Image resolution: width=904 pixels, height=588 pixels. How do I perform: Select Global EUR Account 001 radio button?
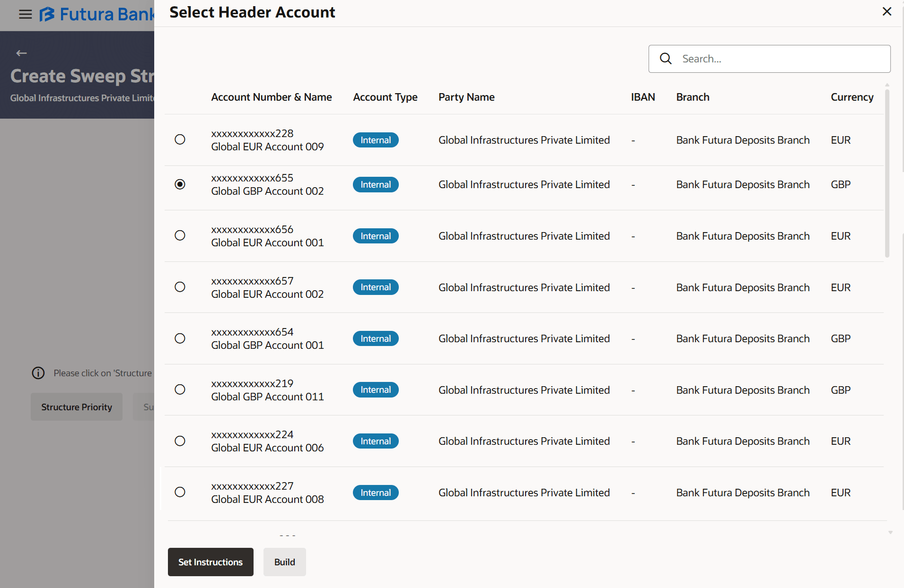180,235
